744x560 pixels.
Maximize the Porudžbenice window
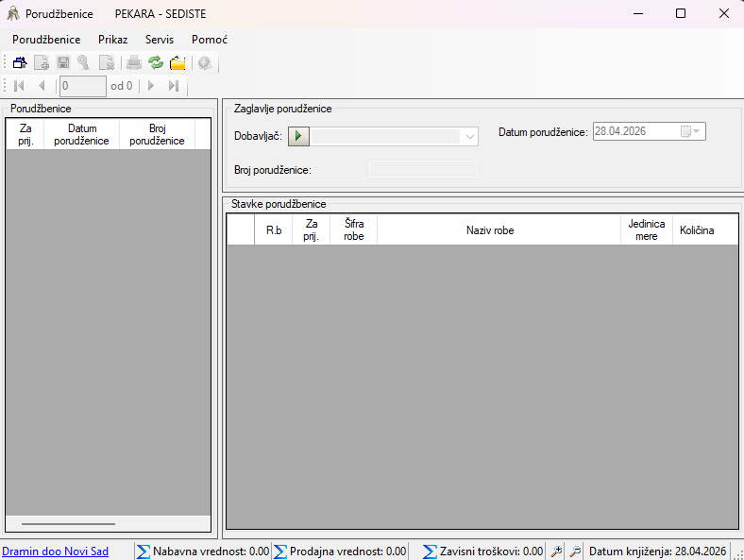tap(681, 14)
